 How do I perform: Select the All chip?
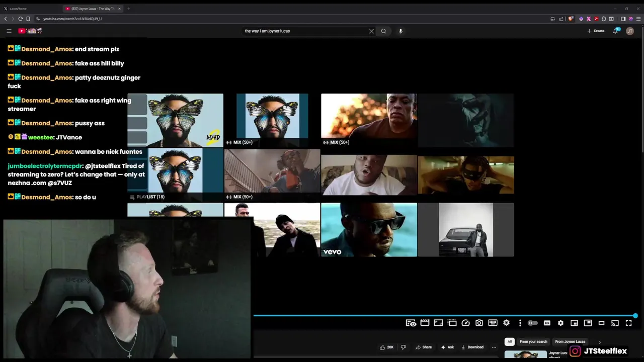pos(509,342)
